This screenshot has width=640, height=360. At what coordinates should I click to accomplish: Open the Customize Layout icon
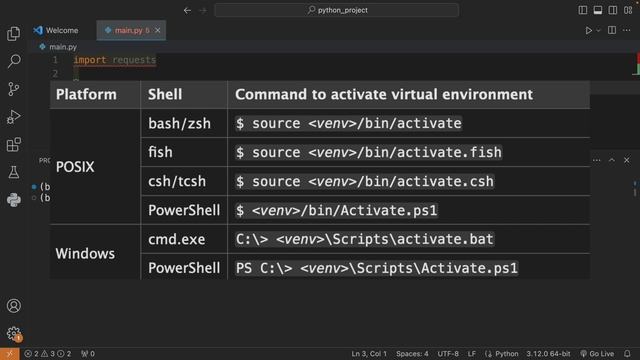tap(628, 10)
